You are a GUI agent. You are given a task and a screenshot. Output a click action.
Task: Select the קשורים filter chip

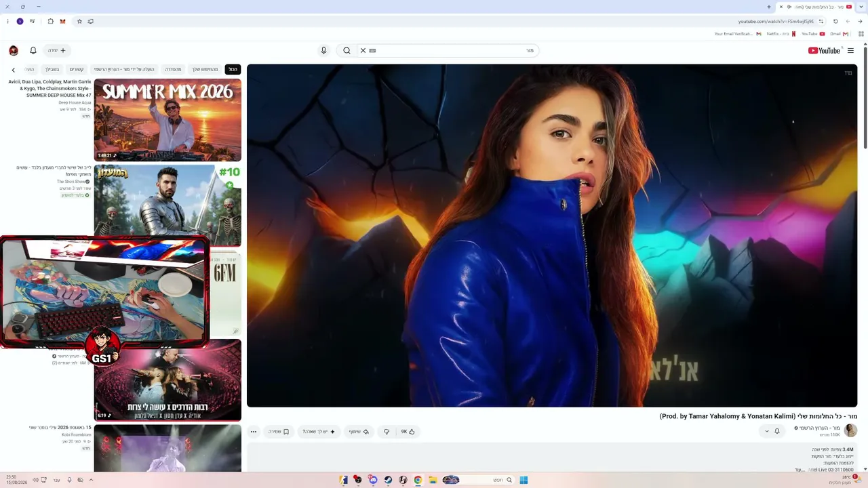[77, 69]
